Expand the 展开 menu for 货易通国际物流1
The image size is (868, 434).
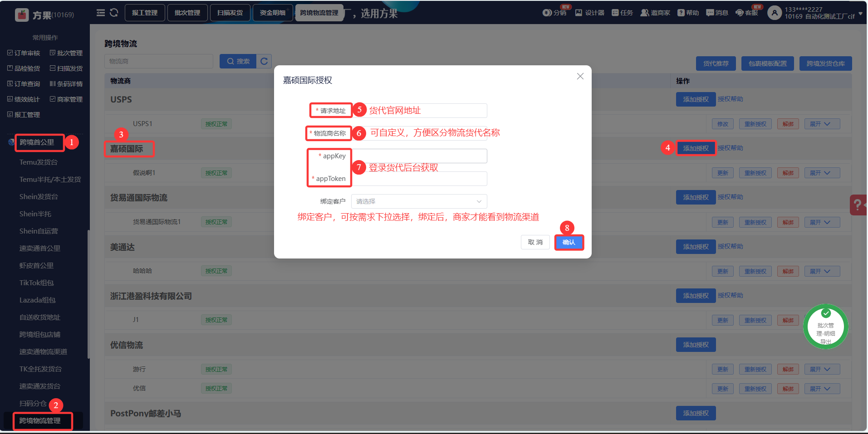pos(822,222)
